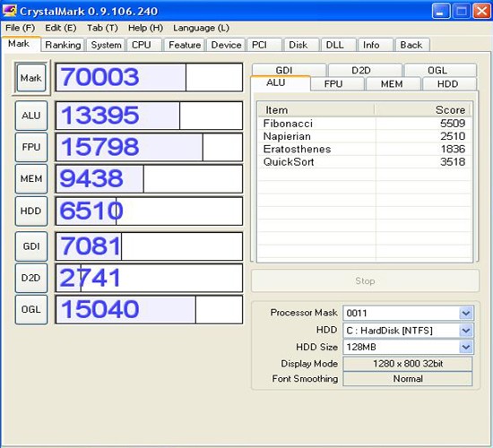
Task: Open the OGL details tab
Action: [x=440, y=70]
